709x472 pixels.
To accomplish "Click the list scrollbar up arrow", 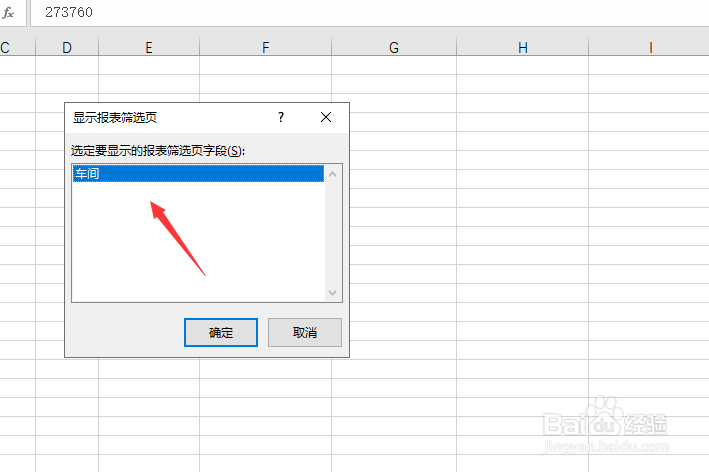I will [x=333, y=174].
